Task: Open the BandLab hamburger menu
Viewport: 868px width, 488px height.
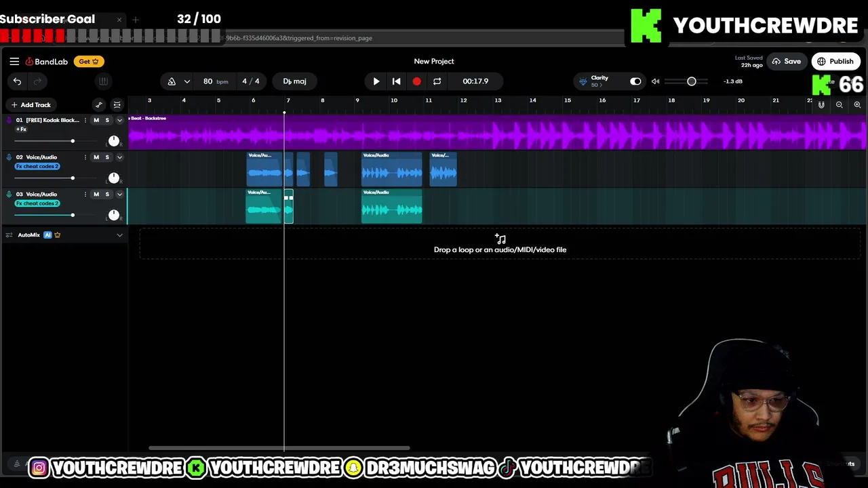Action: [x=14, y=61]
